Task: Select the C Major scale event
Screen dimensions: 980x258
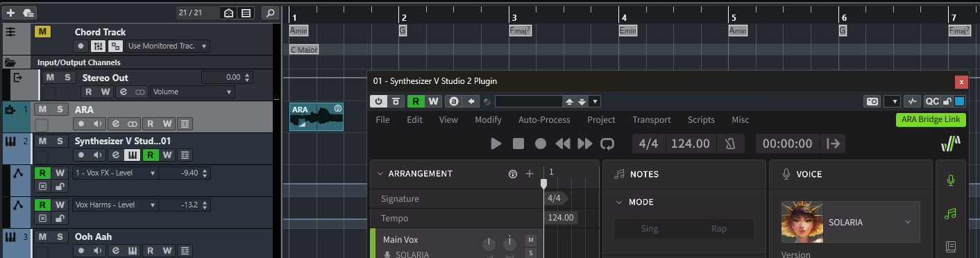Action: click(303, 50)
